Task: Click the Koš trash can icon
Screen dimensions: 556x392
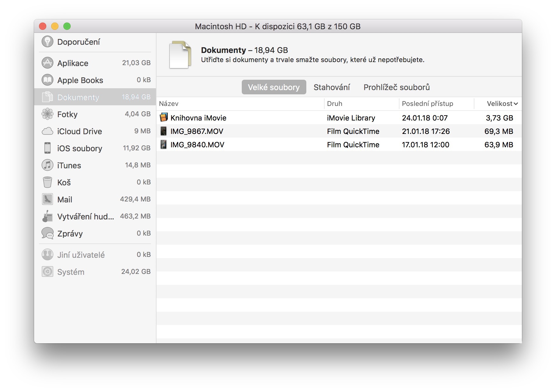Action: (x=47, y=182)
